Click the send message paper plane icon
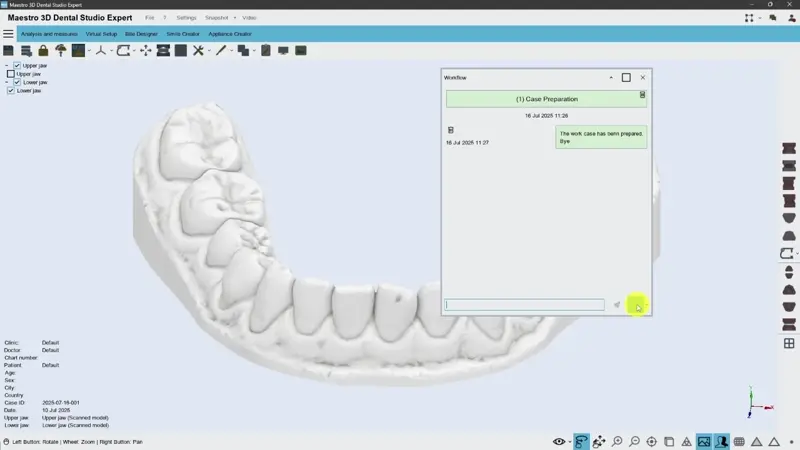Image resolution: width=800 pixels, height=450 pixels. pyautogui.click(x=617, y=305)
